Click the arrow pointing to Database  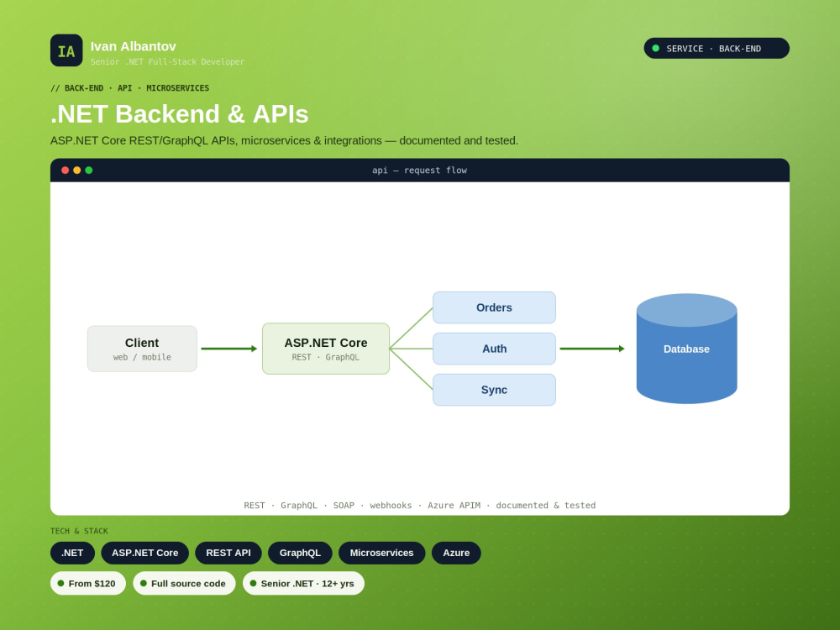pyautogui.click(x=592, y=349)
